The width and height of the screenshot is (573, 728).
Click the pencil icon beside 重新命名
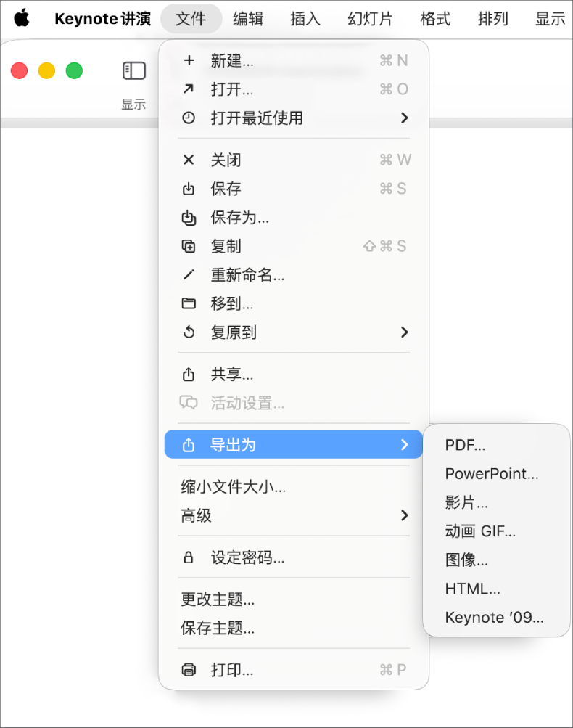(189, 275)
